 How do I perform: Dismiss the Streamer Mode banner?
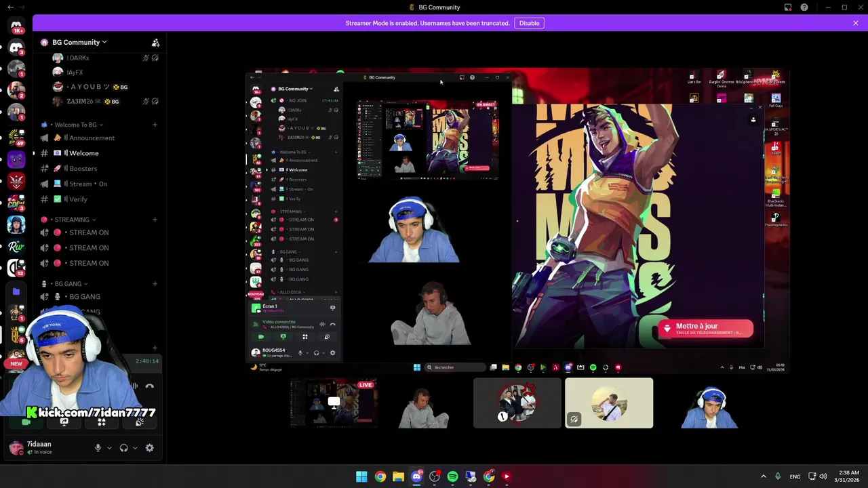pos(856,23)
